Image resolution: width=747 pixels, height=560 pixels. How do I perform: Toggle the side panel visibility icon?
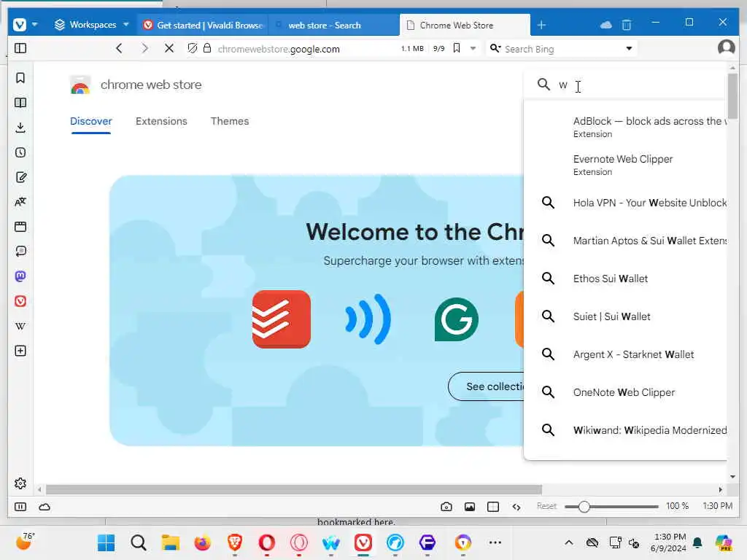point(20,48)
